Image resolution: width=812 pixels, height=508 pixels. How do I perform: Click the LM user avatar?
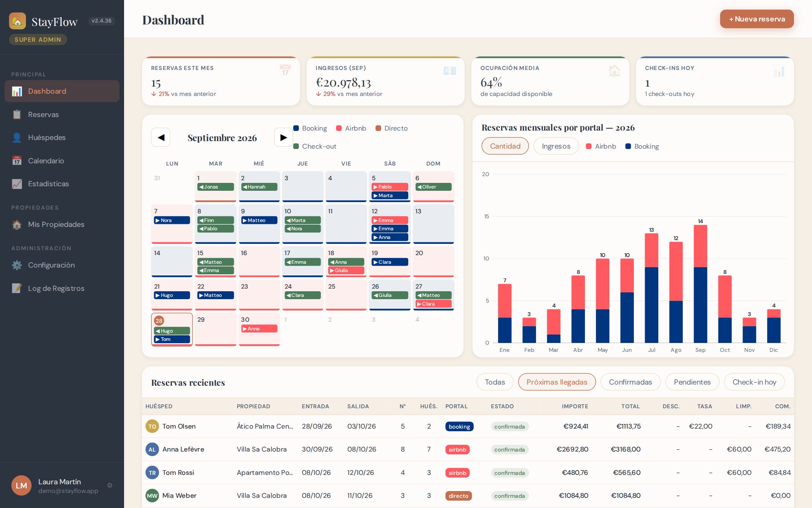tap(21, 485)
